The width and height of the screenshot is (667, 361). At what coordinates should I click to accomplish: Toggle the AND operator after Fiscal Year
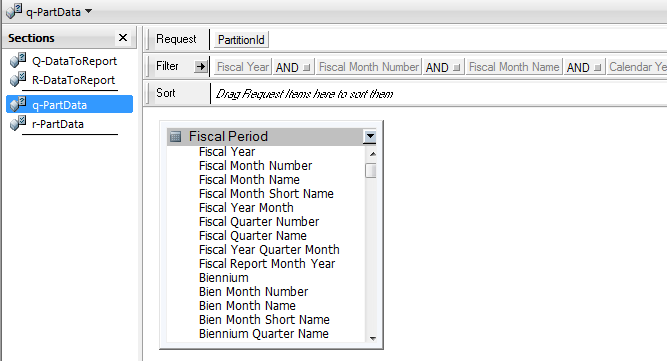[x=293, y=67]
